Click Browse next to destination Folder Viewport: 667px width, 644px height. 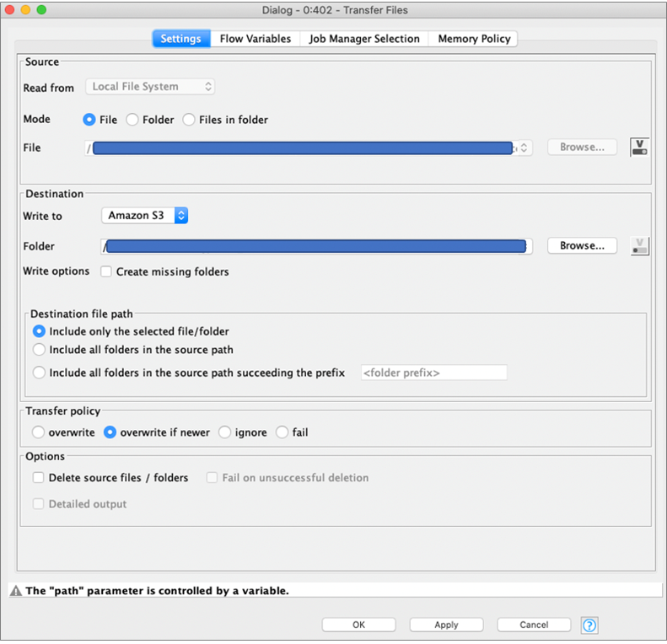pyautogui.click(x=582, y=246)
